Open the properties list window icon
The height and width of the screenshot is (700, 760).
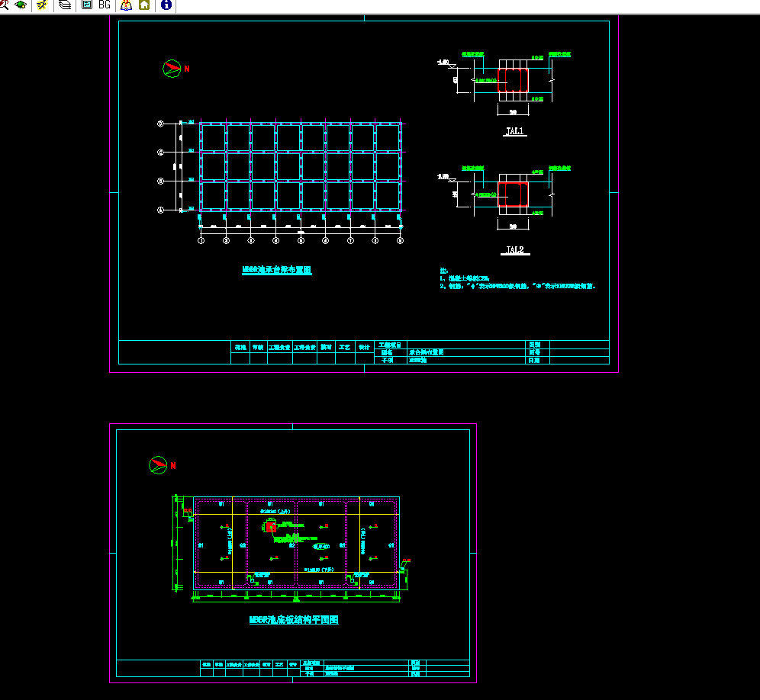[x=87, y=5]
